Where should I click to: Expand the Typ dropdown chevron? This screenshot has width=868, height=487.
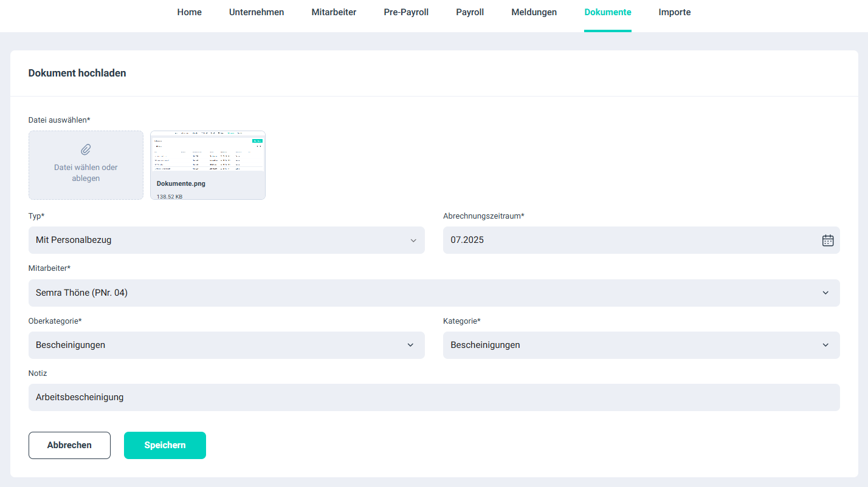[x=413, y=240]
